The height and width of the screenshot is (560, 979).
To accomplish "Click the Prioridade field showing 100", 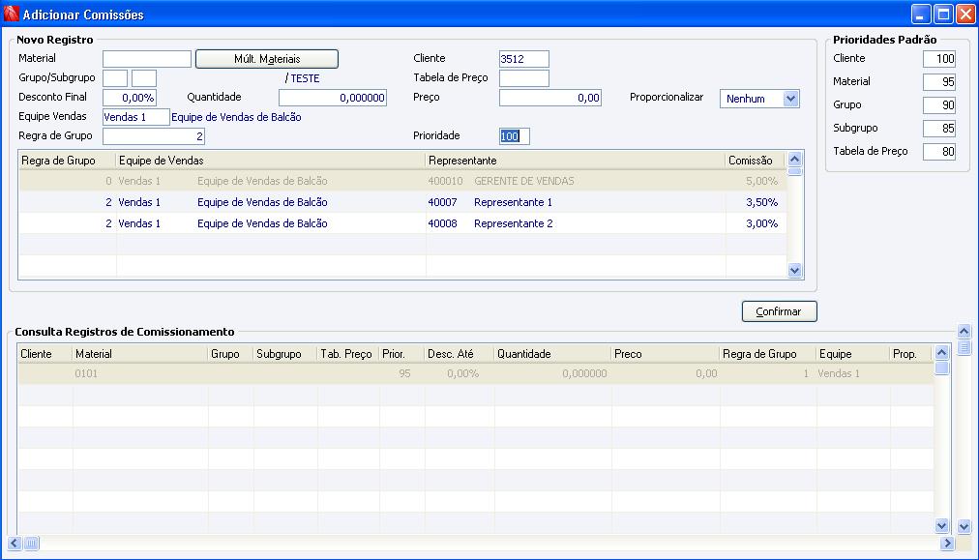I will click(515, 136).
